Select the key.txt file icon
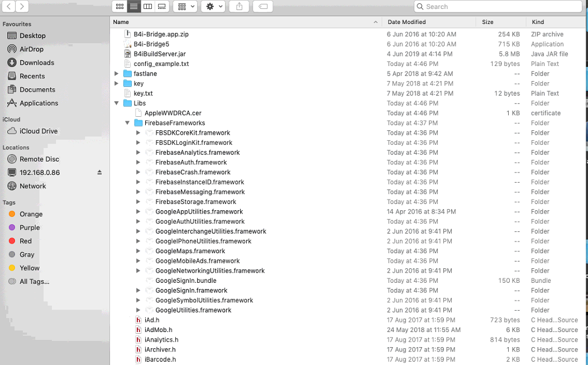Image resolution: width=588 pixels, height=365 pixels. [127, 93]
